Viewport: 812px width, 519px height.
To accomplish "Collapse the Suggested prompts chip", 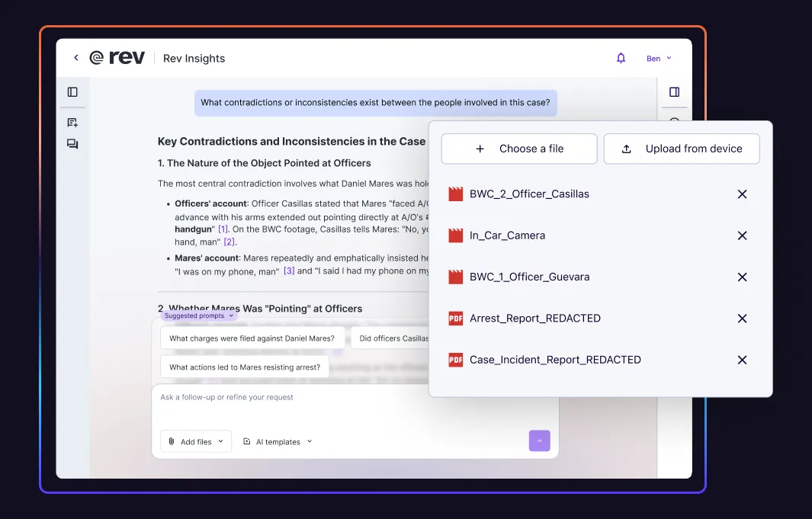I will click(x=199, y=316).
